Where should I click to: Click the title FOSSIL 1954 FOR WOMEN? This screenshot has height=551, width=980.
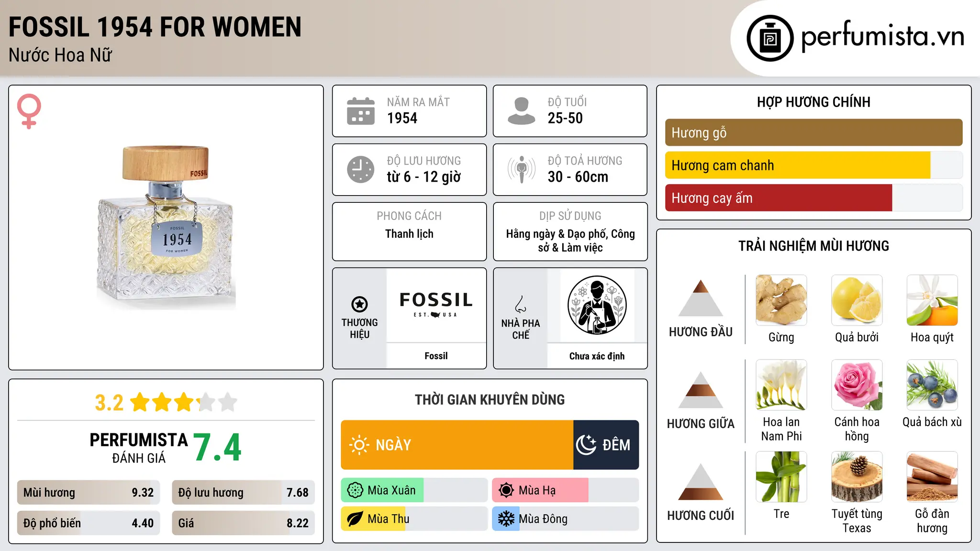(155, 27)
